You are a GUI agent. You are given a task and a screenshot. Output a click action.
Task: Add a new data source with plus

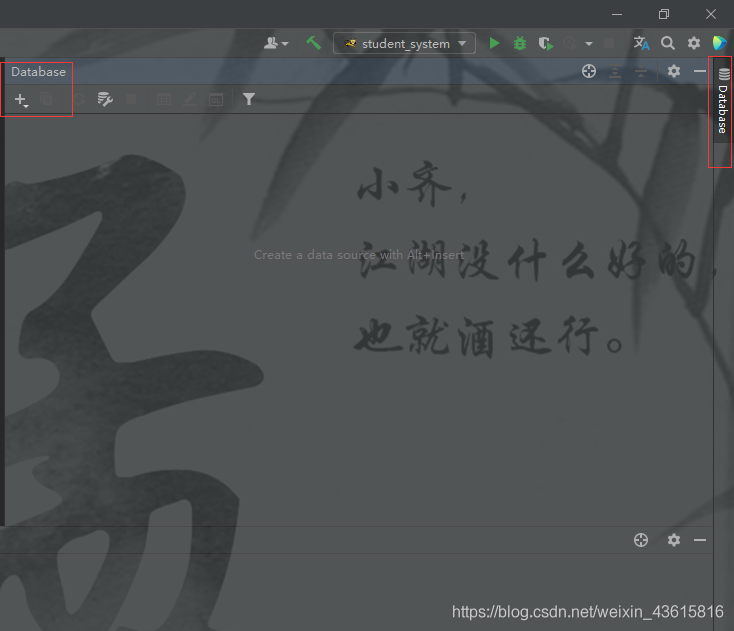(21, 99)
